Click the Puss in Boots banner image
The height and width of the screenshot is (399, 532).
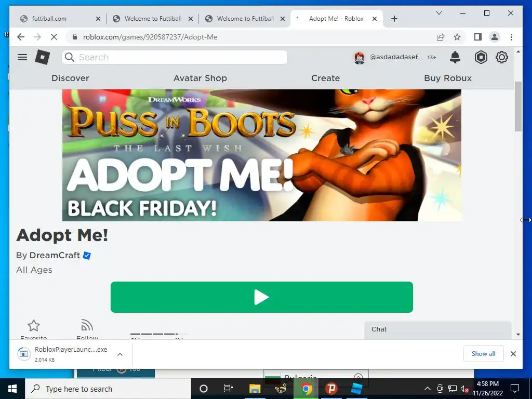coord(262,155)
